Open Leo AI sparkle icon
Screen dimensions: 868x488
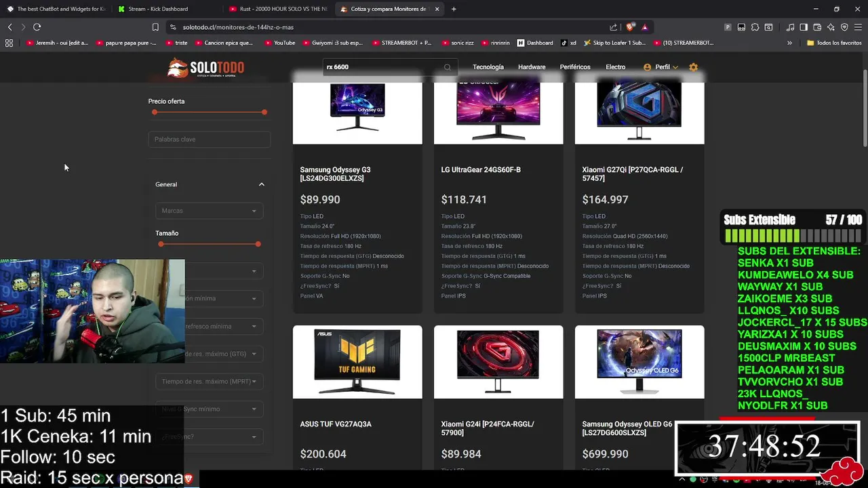831,27
